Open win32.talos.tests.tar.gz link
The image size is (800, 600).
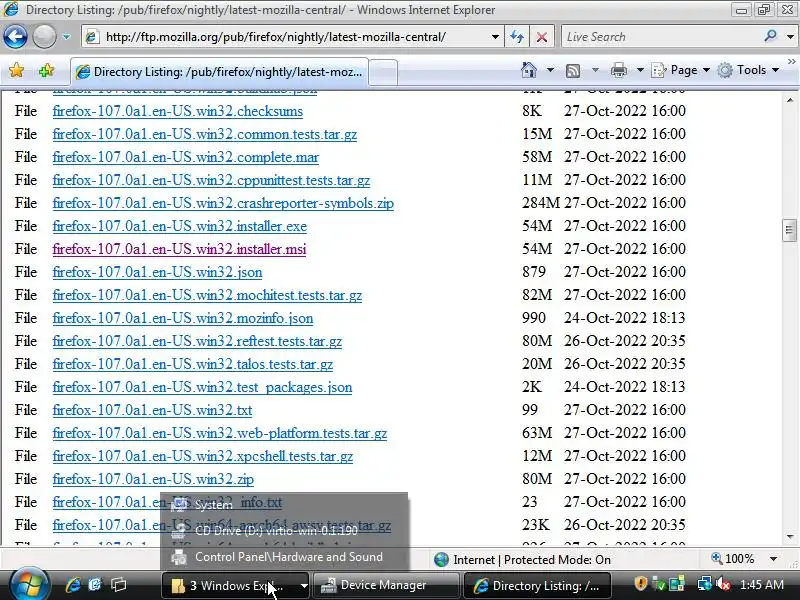point(193,364)
